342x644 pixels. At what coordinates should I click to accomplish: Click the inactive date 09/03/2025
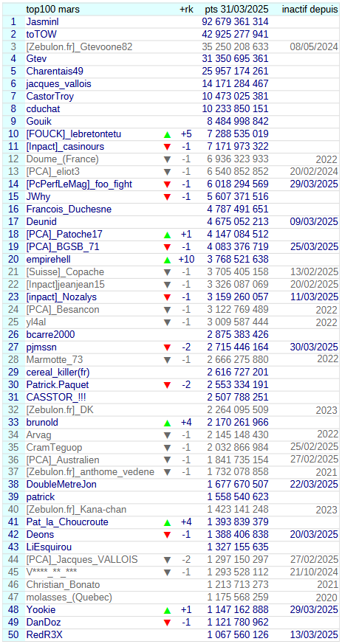tap(314, 222)
